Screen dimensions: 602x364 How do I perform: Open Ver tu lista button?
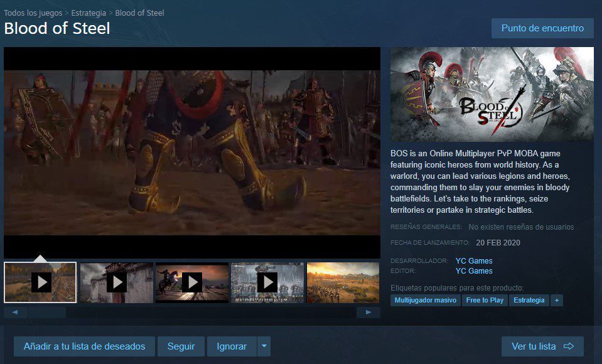pyautogui.click(x=542, y=346)
